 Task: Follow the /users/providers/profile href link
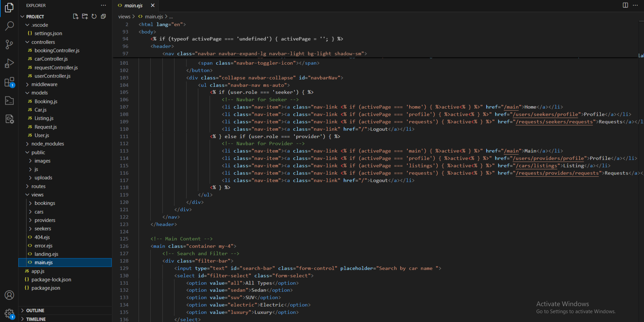coord(548,158)
